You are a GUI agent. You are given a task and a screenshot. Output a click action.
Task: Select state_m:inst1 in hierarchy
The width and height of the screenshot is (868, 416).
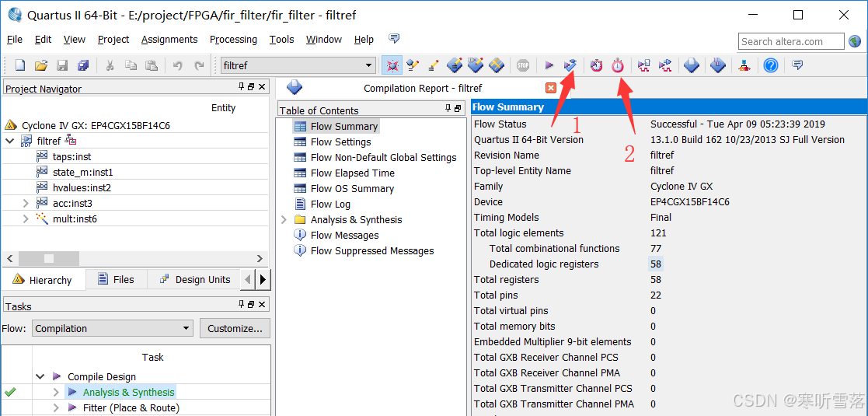click(82, 173)
